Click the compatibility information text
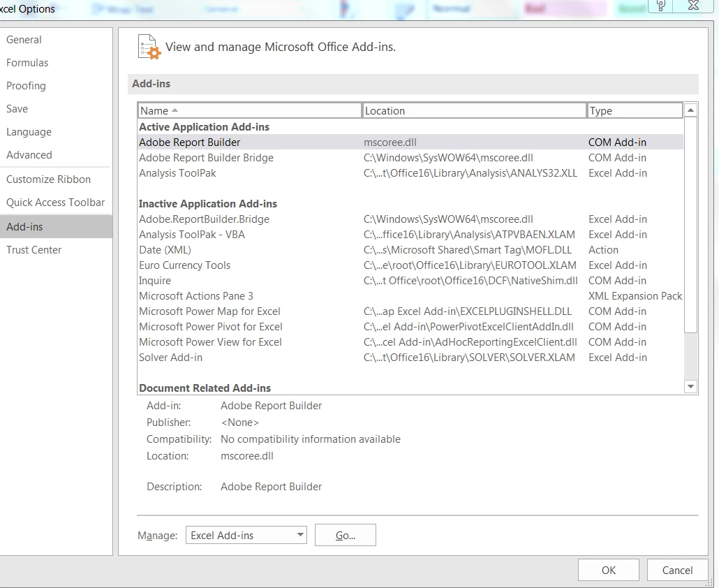 pyautogui.click(x=311, y=439)
